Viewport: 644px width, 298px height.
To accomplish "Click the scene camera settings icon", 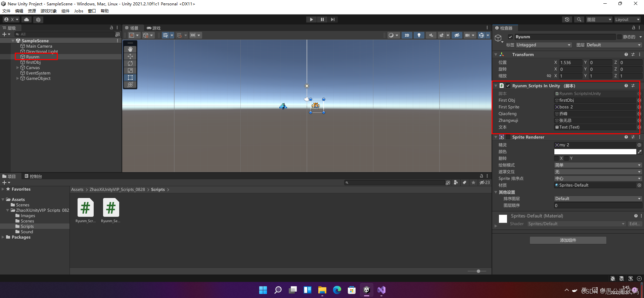I will pos(467,35).
